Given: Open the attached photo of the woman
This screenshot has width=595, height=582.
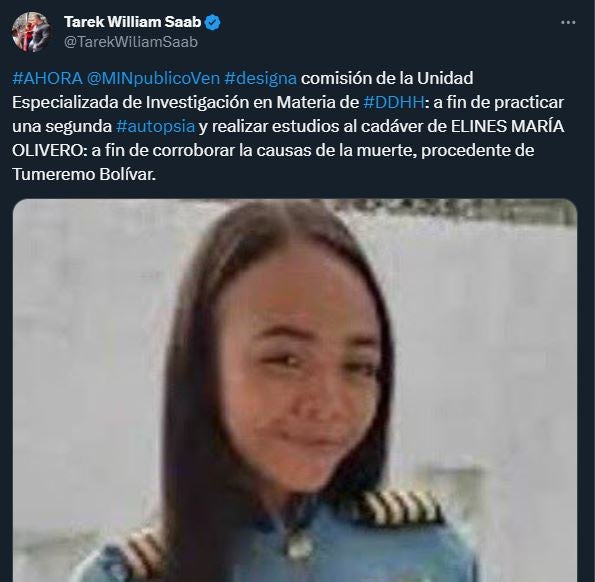Looking at the screenshot, I should click(295, 390).
